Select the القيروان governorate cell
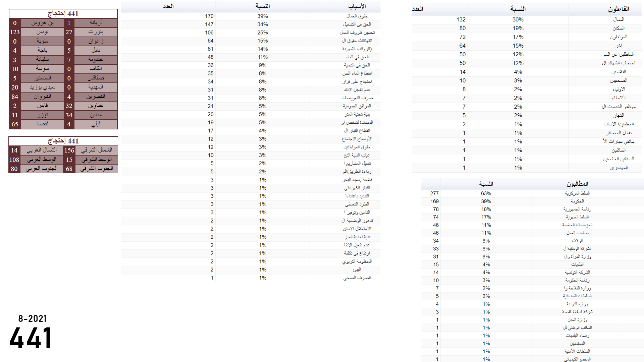The image size is (644, 362). (x=42, y=97)
